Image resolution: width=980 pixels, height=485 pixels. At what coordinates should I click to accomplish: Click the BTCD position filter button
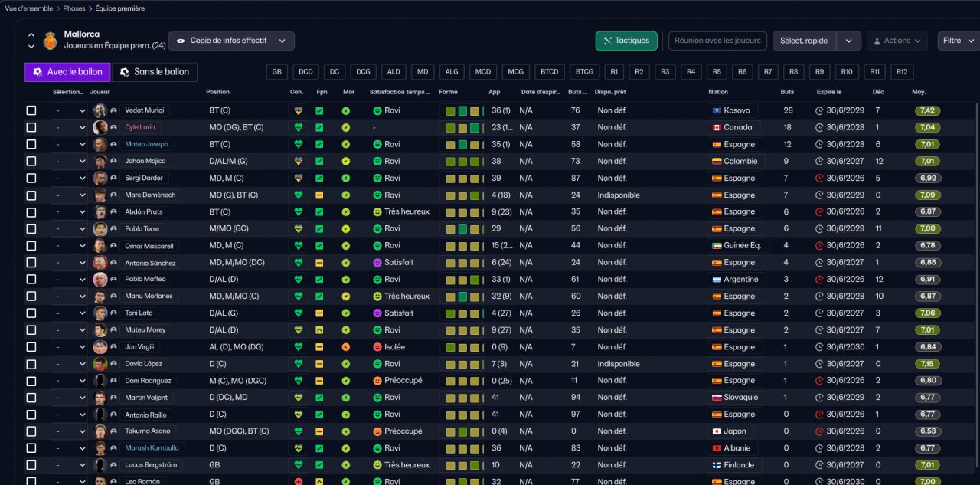pos(549,72)
